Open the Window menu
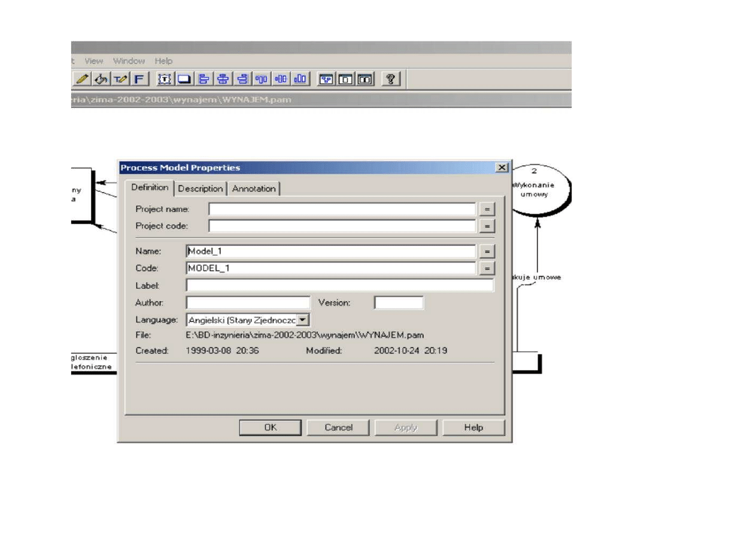The width and height of the screenshot is (756, 535). click(129, 61)
